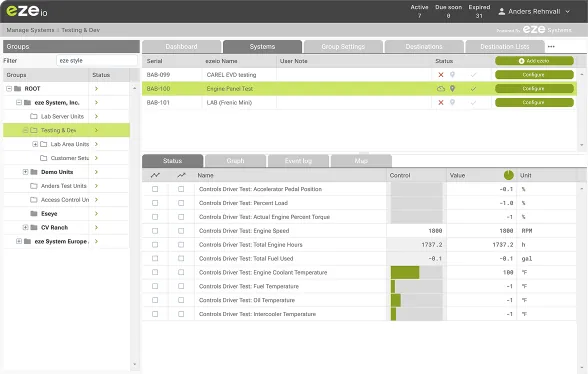Click Configure button for CAREL EVD testing
588x374 pixels.
(534, 75)
